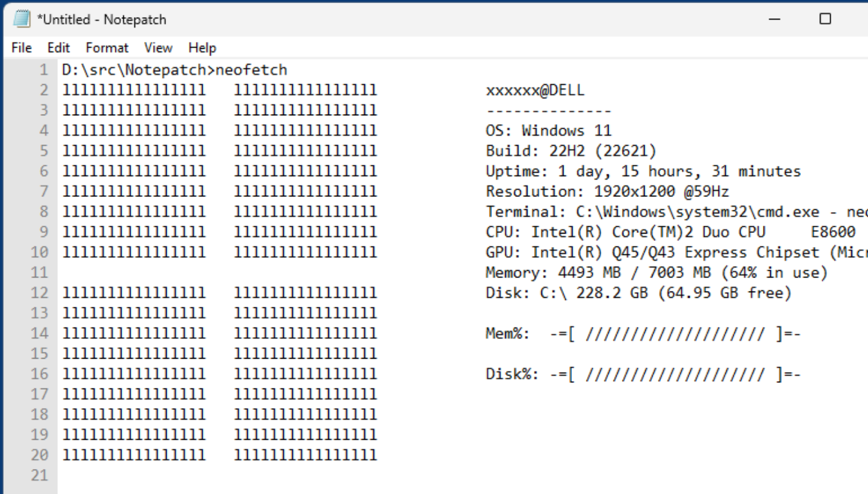Image resolution: width=868 pixels, height=494 pixels.
Task: Select line number 21 in the gutter
Action: coord(39,475)
